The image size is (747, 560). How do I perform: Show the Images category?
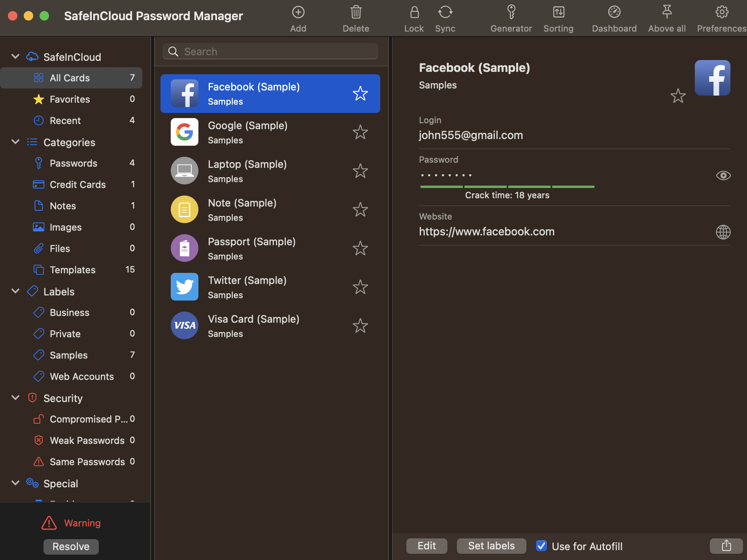point(71,227)
